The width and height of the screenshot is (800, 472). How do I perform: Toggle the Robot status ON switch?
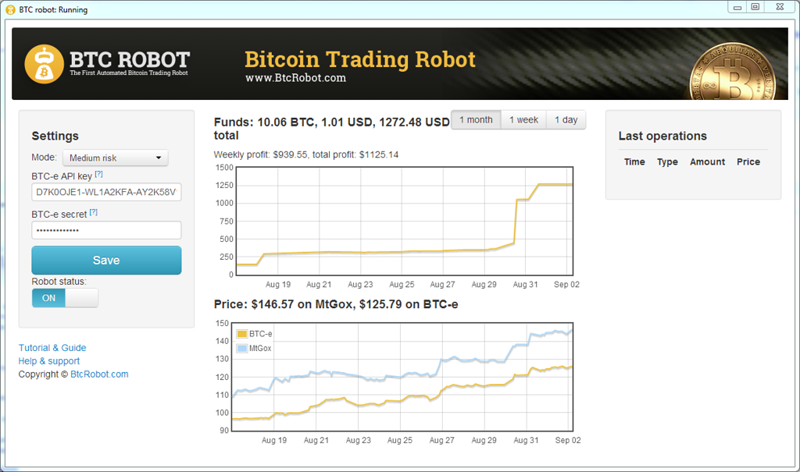(65, 298)
